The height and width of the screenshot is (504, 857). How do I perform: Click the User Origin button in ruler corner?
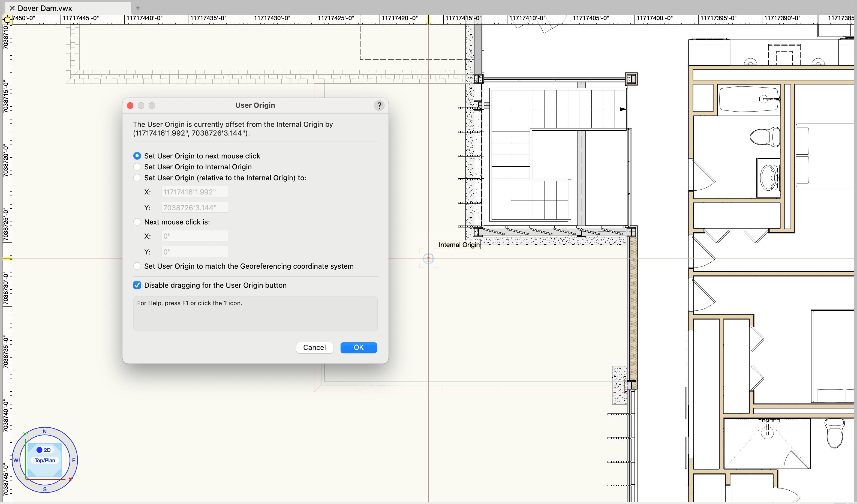click(7, 20)
